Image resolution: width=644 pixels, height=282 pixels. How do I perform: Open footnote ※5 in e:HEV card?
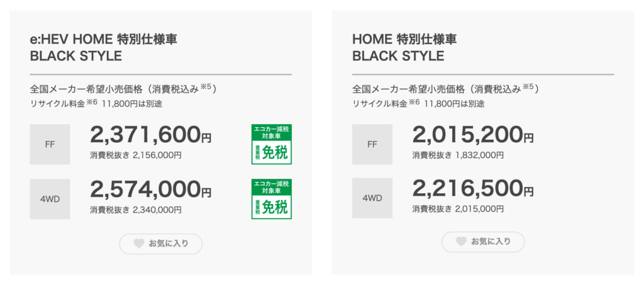[206, 87]
